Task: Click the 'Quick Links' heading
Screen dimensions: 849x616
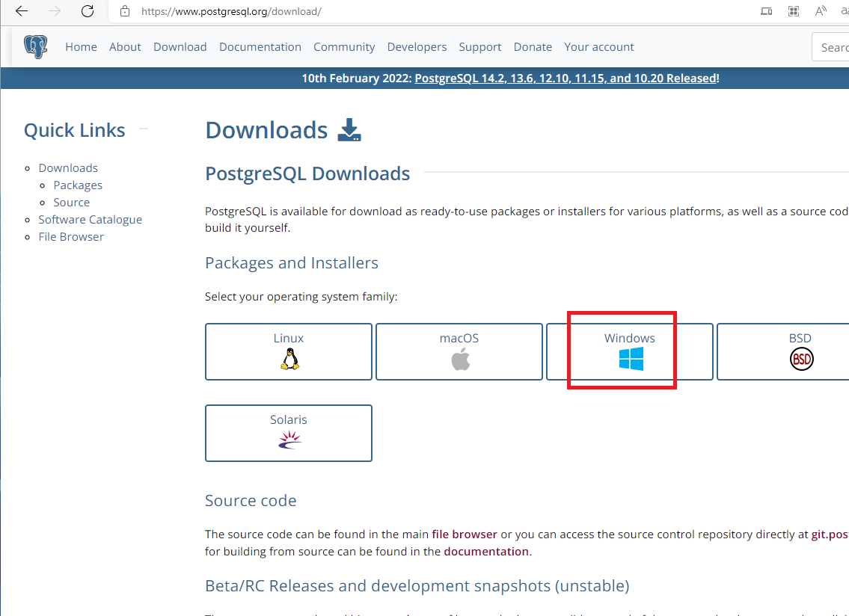Action: pos(75,131)
